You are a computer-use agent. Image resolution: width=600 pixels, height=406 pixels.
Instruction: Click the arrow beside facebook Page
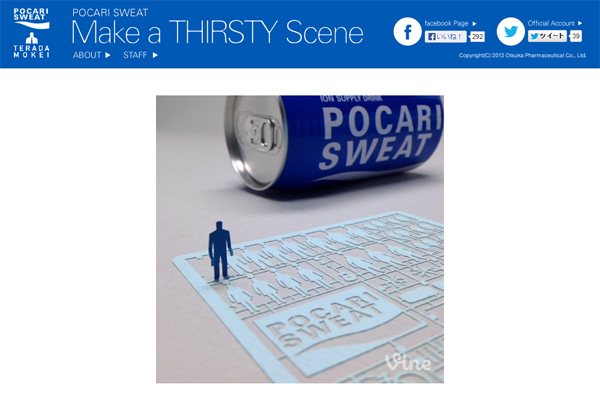[474, 24]
